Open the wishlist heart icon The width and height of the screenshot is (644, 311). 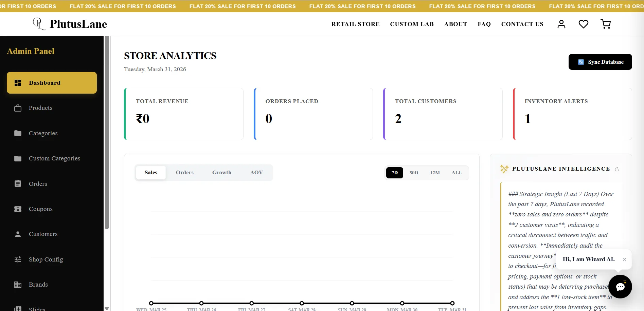click(x=584, y=24)
